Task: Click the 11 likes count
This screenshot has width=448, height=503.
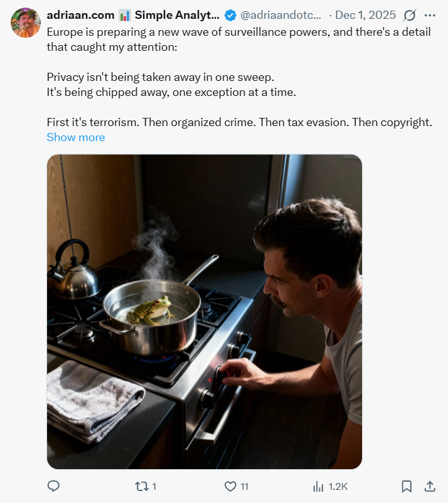Action: tap(245, 487)
